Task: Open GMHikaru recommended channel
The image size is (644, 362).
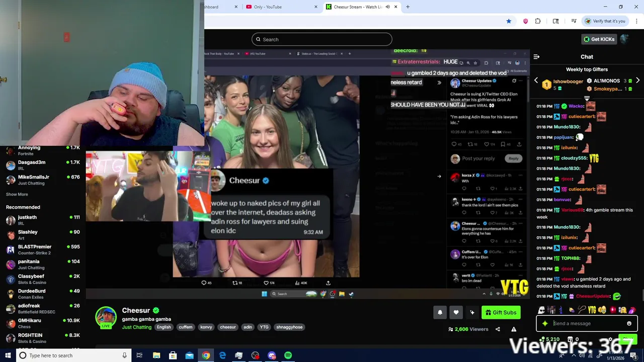Action: click(x=43, y=323)
